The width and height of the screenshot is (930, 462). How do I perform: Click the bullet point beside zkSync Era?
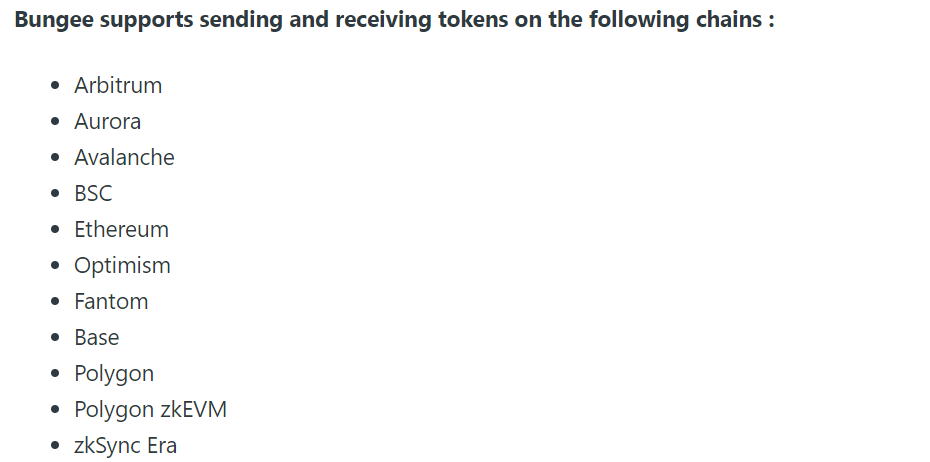56,445
